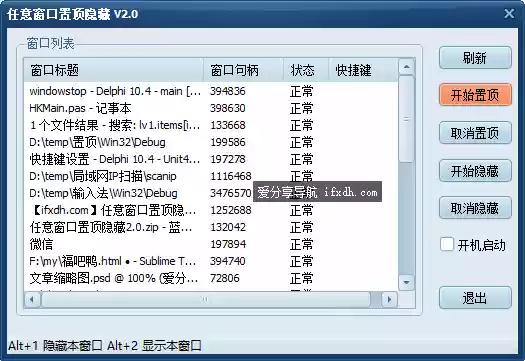Click the 快捷键 column header

tap(363, 70)
